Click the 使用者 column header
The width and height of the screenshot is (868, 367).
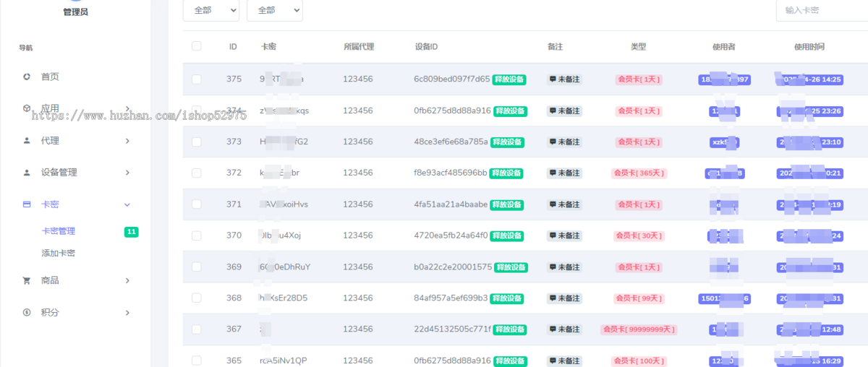[x=723, y=46]
